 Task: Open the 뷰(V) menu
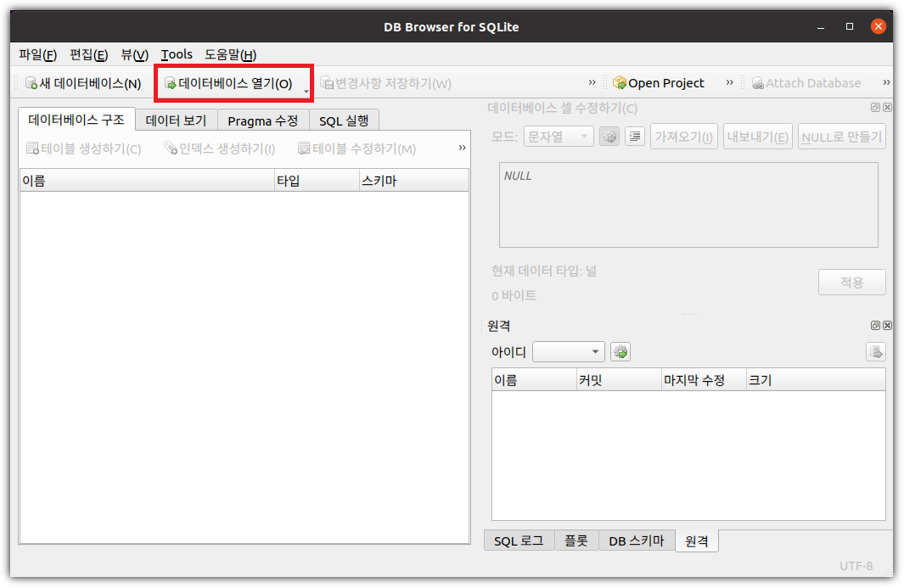point(134,55)
